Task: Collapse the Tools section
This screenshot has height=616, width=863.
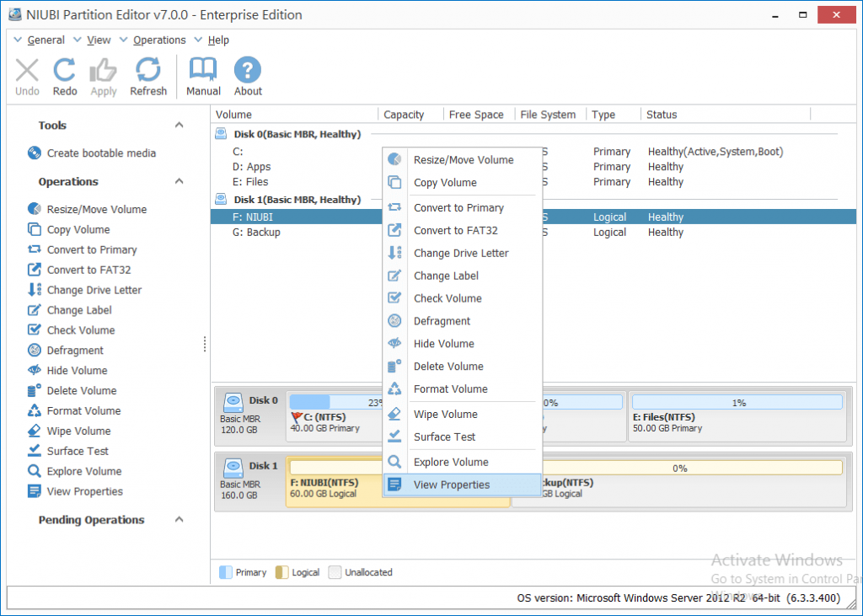Action: point(178,125)
